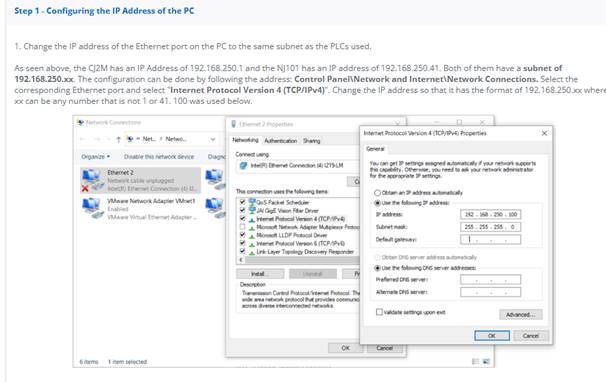Click OK in Ethernet 2 Properties dialog
Screen dimensions: 606x382
(x=346, y=348)
